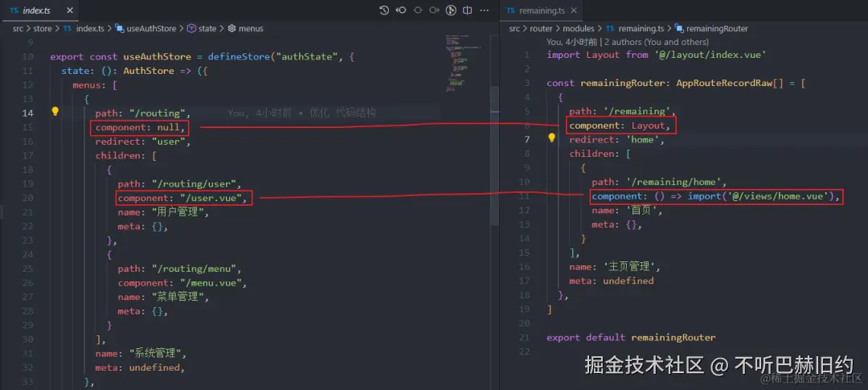Click 'path: '/remaining',' text

coord(623,111)
